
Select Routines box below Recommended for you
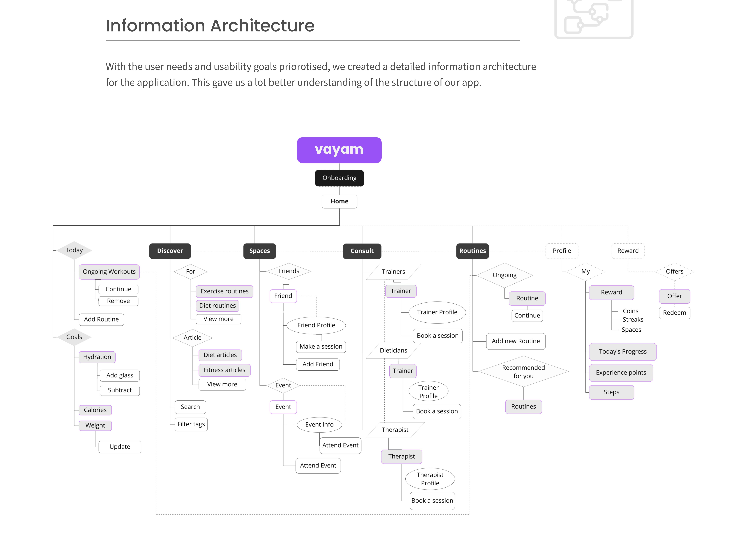tap(524, 406)
